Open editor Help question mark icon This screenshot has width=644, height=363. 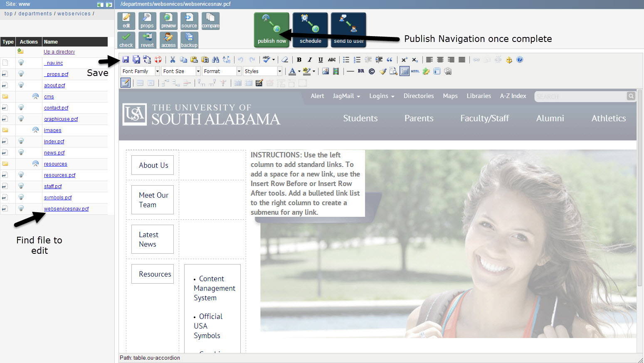[520, 60]
